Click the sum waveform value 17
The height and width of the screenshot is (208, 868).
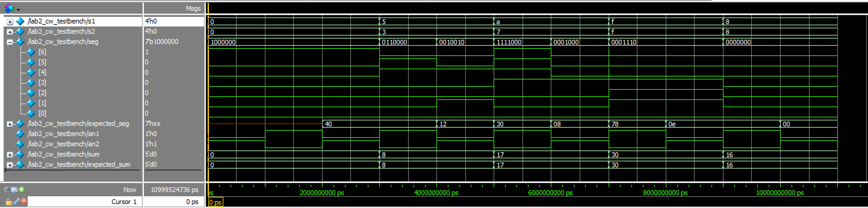(x=500, y=155)
